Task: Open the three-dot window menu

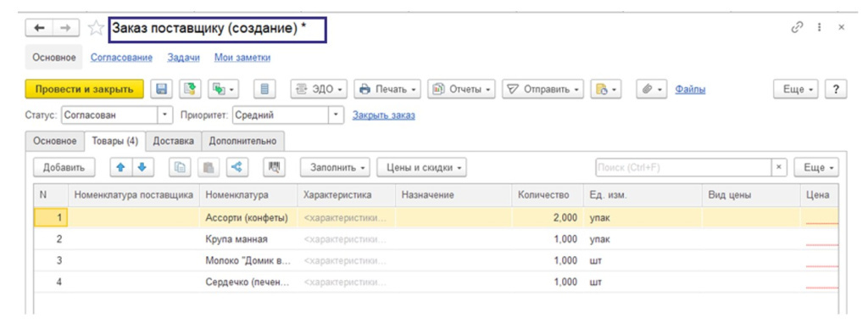Action: (819, 27)
